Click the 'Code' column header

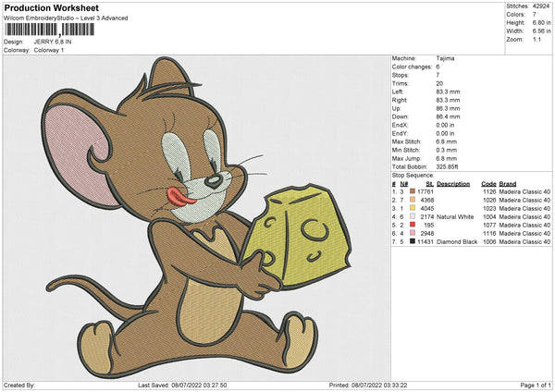[488, 184]
